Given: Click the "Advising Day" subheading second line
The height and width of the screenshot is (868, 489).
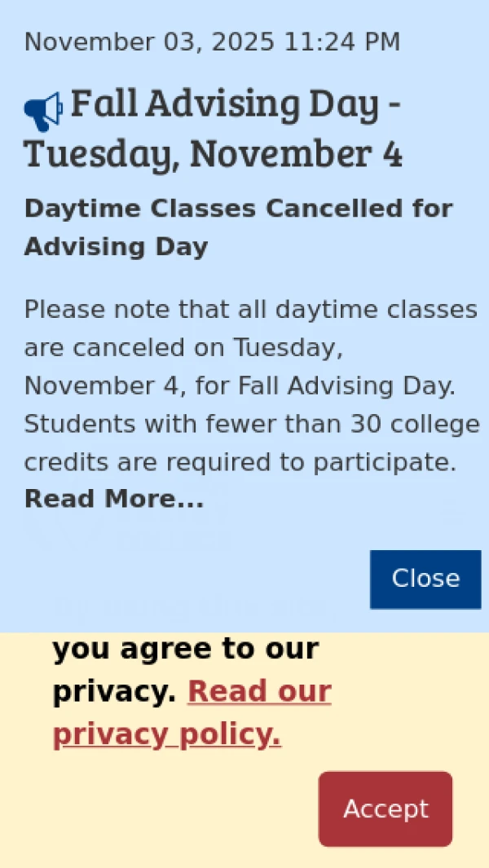Looking at the screenshot, I should [x=116, y=247].
